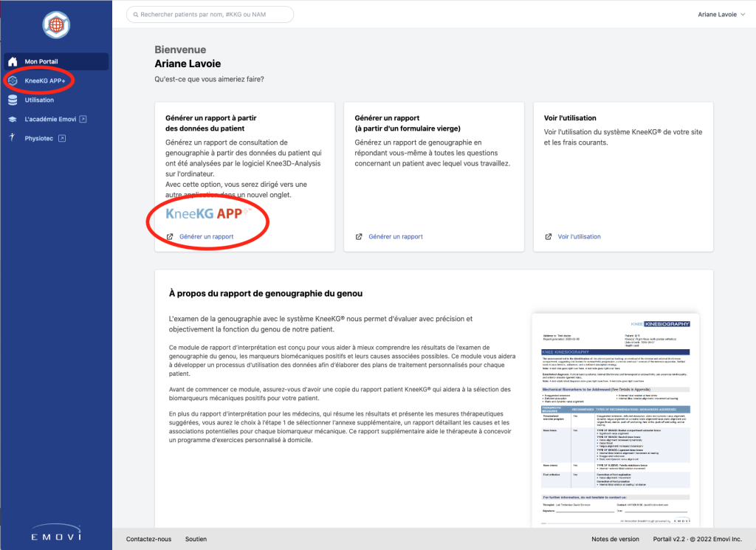Viewport: 756px width, 550px height.
Task: Select the KneeKG APP+ sidebar icon
Action: 13,81
